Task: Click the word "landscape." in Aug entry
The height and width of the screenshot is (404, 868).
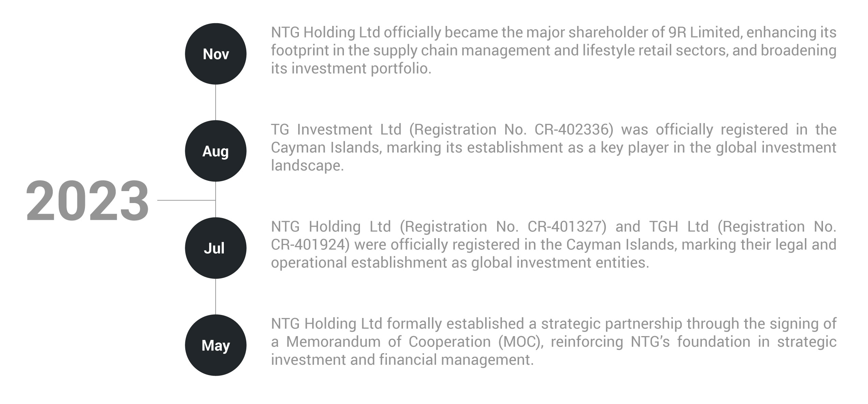Action: click(307, 166)
